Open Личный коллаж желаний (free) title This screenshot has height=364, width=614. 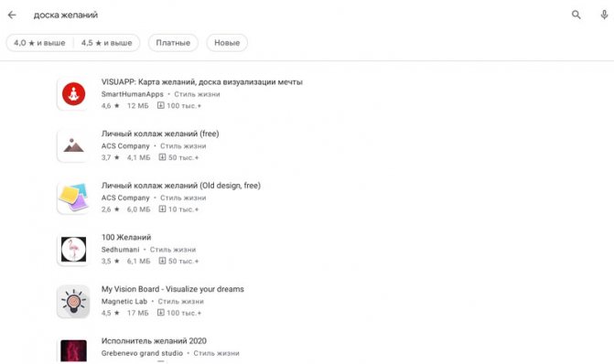(160, 134)
